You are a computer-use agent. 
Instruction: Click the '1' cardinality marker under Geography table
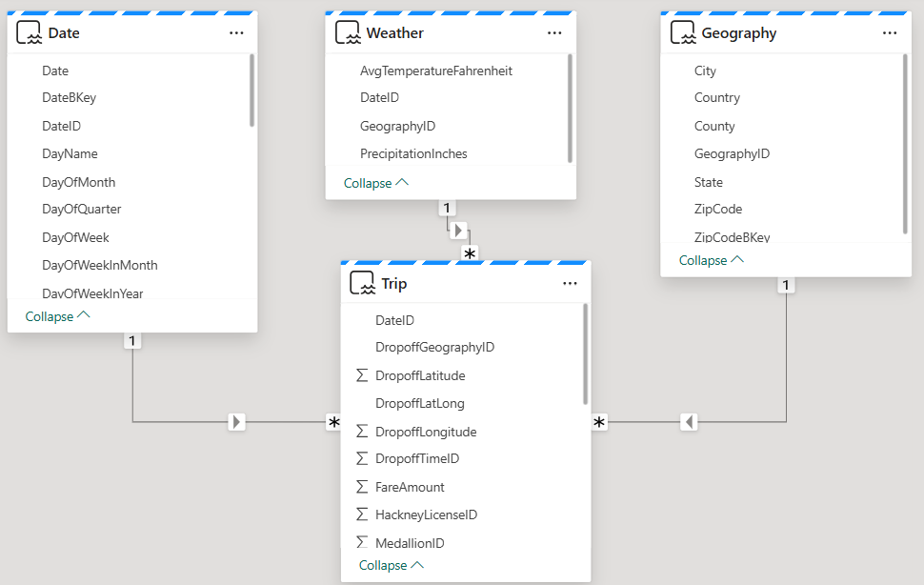786,285
